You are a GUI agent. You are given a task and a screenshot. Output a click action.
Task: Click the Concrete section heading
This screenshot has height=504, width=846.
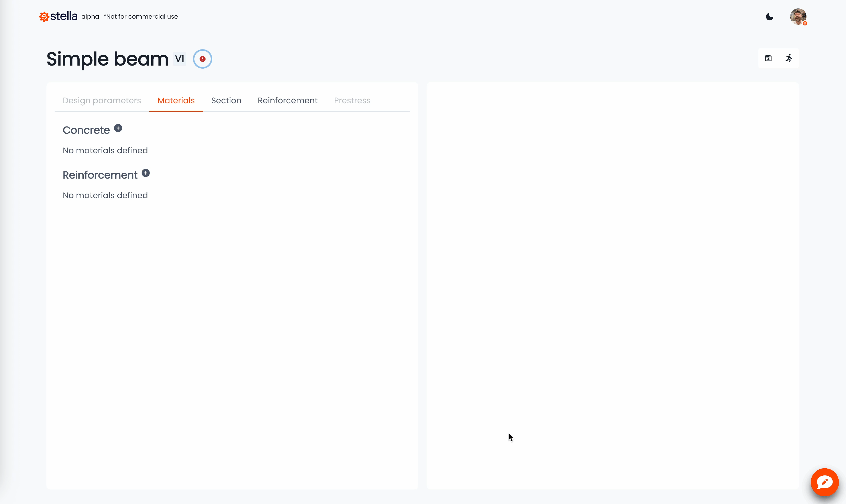coord(86,130)
